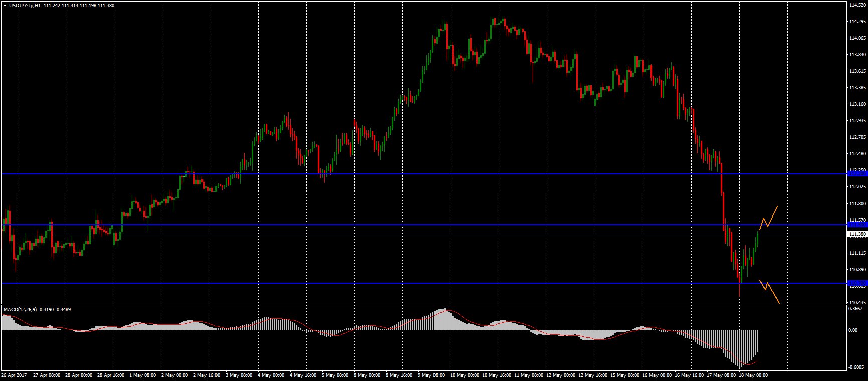
Task: Click the -0.6005 value on MACD scale
Action: pos(856,367)
